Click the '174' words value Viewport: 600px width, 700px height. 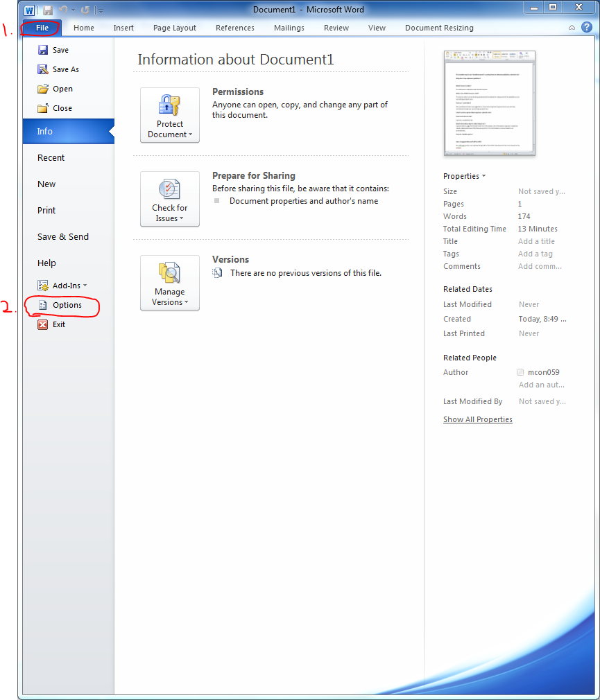[524, 216]
